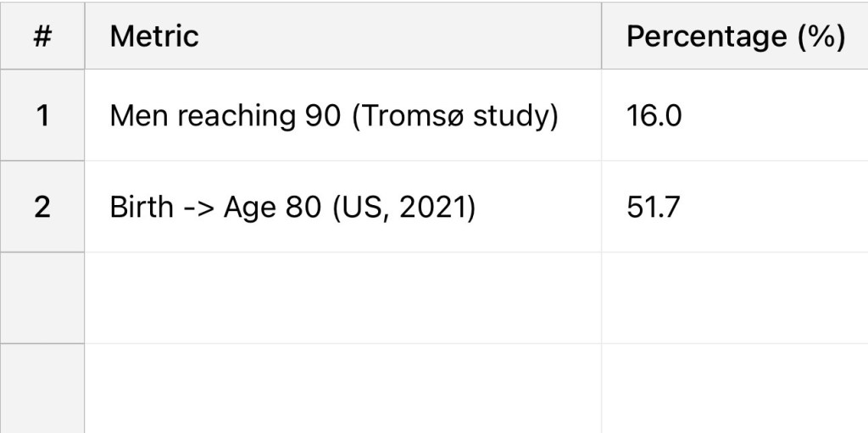Click the last visible empty Metric cell
The height and width of the screenshot is (433, 868).
342,388
